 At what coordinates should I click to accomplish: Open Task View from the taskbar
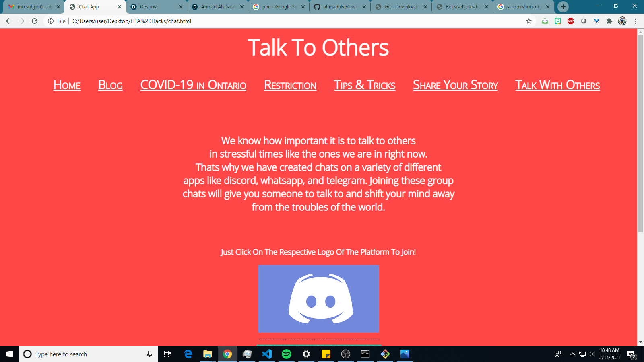coord(167,354)
